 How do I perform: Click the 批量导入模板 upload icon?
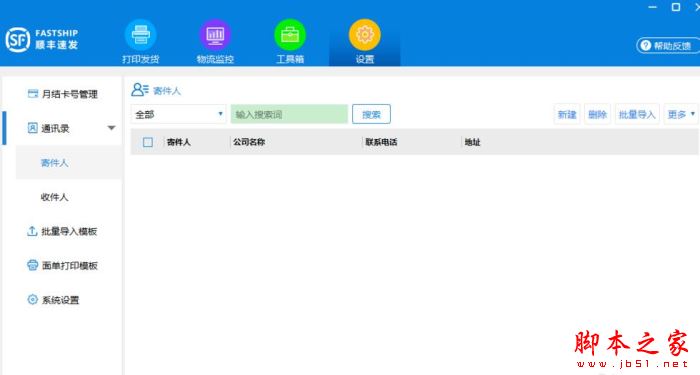click(x=32, y=231)
